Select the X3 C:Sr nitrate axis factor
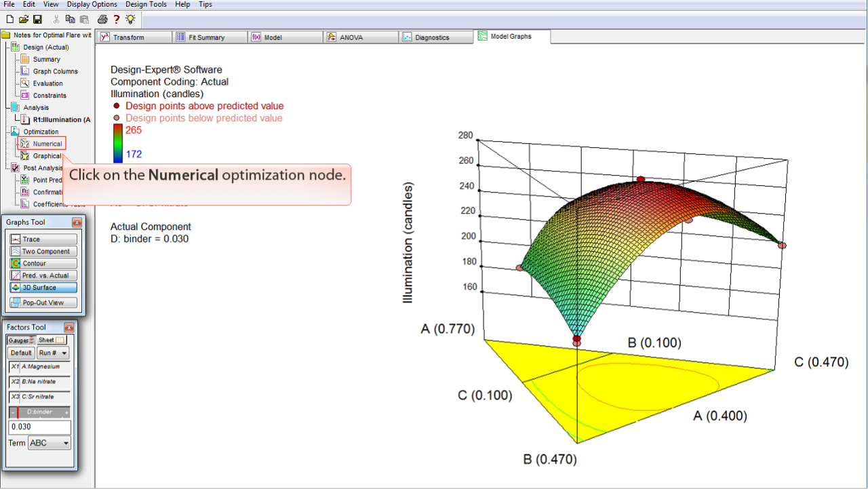Image resolution: width=868 pixels, height=489 pixels. click(x=40, y=397)
